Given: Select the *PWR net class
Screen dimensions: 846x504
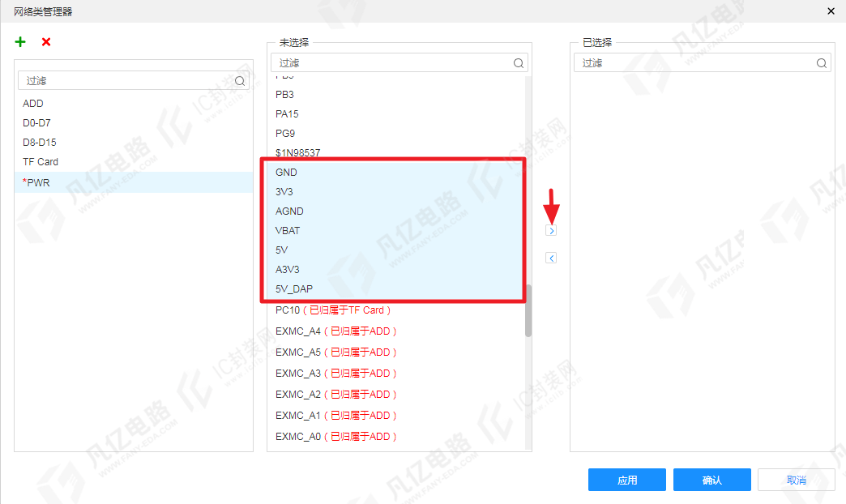Looking at the screenshot, I should click(x=134, y=182).
